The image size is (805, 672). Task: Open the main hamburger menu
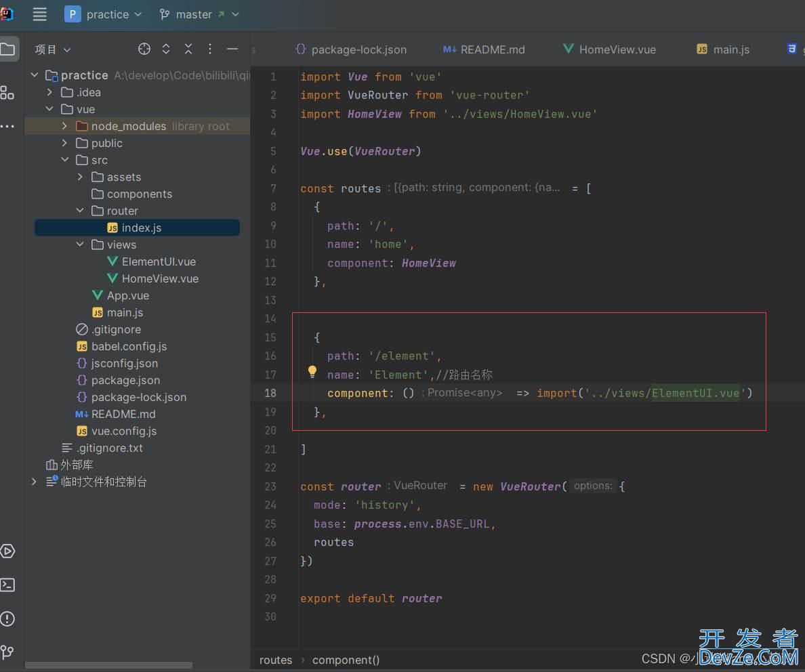tap(39, 14)
